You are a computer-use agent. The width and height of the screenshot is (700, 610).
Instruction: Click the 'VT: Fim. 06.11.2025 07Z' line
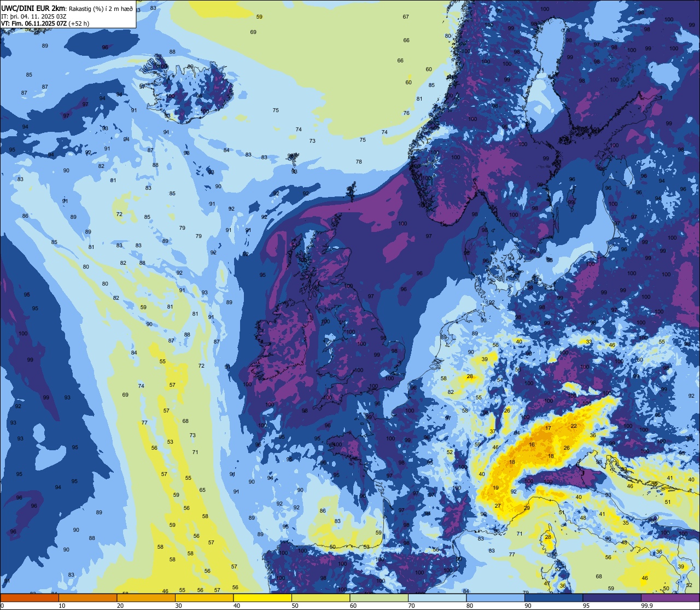(34, 23)
